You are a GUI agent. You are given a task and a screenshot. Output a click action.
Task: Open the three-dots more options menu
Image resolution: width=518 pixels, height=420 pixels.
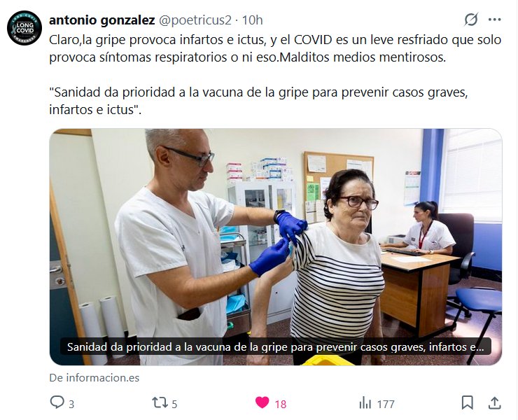(x=494, y=20)
